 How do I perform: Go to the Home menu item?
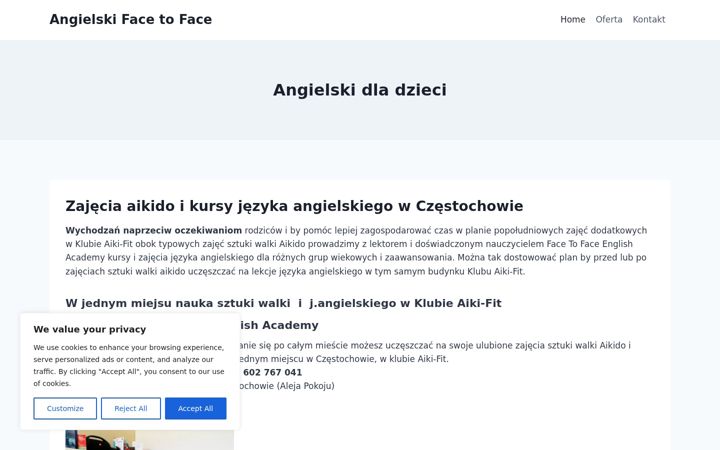pyautogui.click(x=573, y=19)
